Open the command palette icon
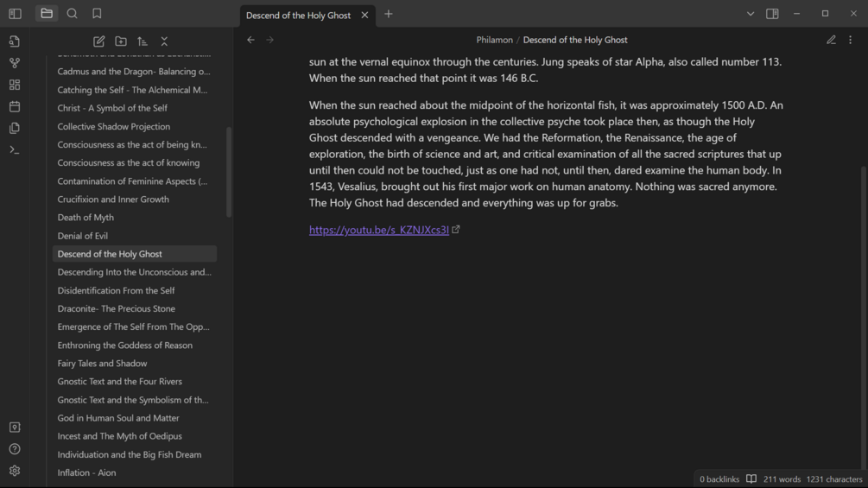The width and height of the screenshot is (868, 488). click(15, 150)
